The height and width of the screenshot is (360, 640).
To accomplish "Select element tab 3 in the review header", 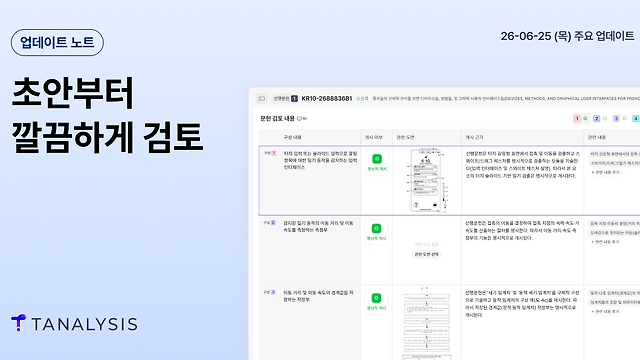I will pos(620,118).
